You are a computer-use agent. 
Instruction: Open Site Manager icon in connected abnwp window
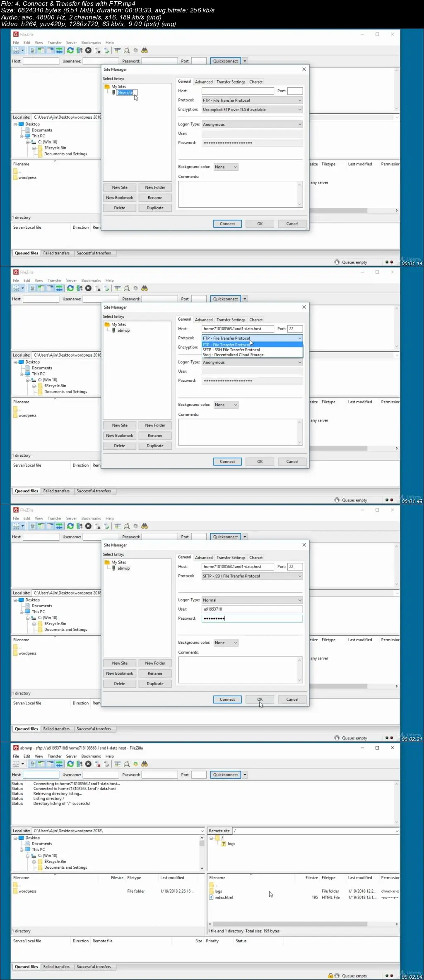click(16, 764)
